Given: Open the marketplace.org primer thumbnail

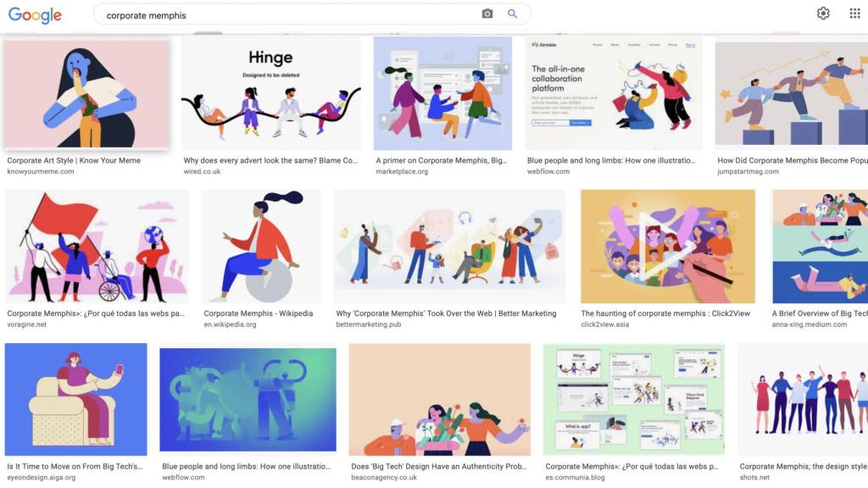Looking at the screenshot, I should [x=442, y=93].
